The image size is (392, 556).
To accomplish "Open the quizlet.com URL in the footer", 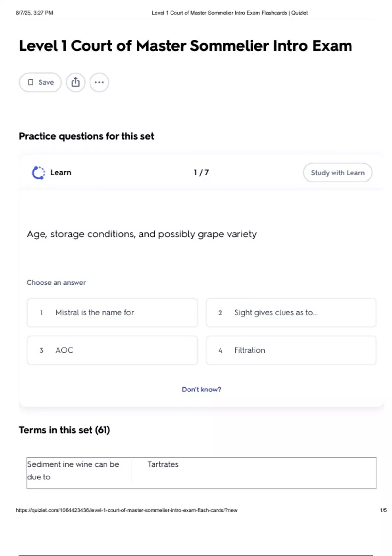I will (x=126, y=510).
